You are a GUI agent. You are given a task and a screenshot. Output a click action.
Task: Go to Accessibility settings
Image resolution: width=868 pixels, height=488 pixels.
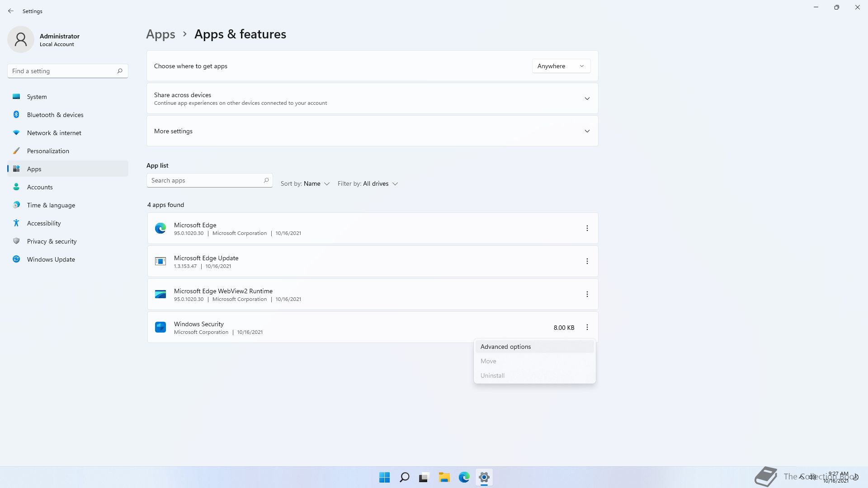click(x=68, y=223)
